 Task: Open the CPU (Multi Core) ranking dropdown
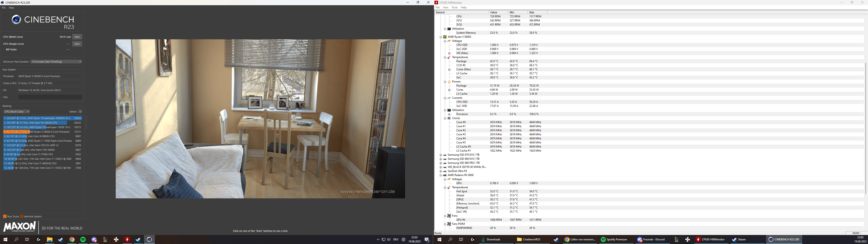pos(17,112)
